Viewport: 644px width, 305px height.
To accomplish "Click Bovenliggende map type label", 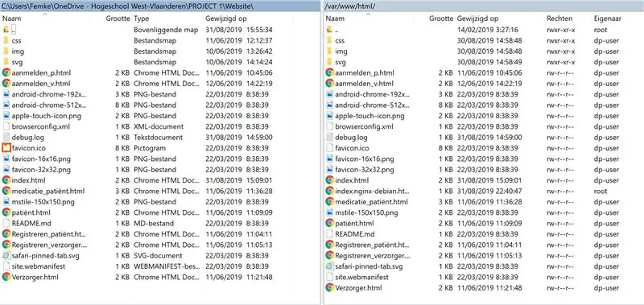I will click(166, 30).
